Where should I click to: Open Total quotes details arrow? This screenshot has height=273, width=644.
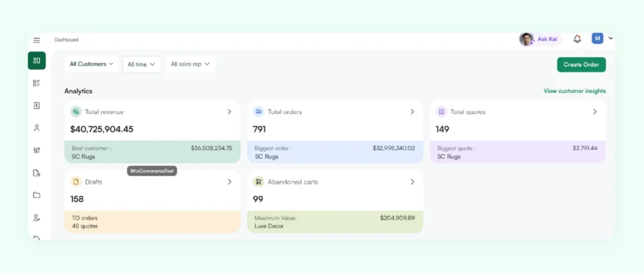coord(595,112)
